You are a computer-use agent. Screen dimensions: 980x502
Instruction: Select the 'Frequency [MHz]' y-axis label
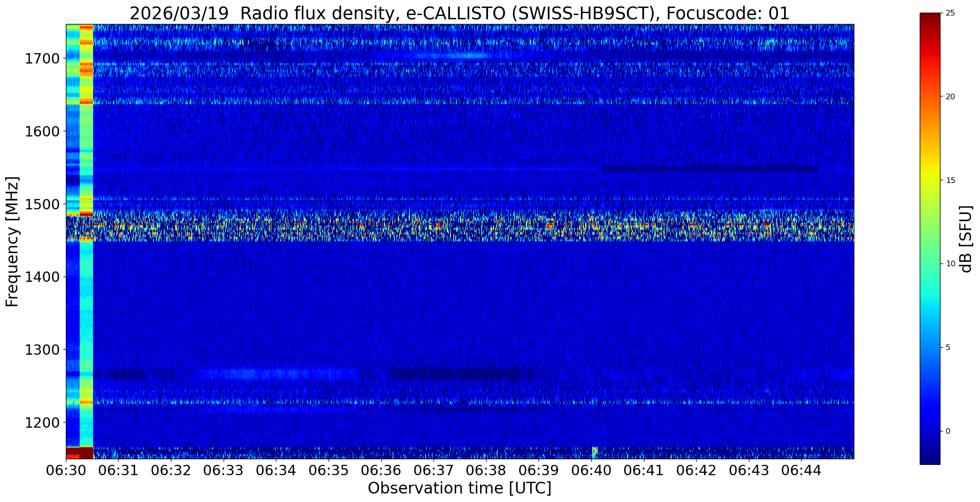[x=12, y=242]
